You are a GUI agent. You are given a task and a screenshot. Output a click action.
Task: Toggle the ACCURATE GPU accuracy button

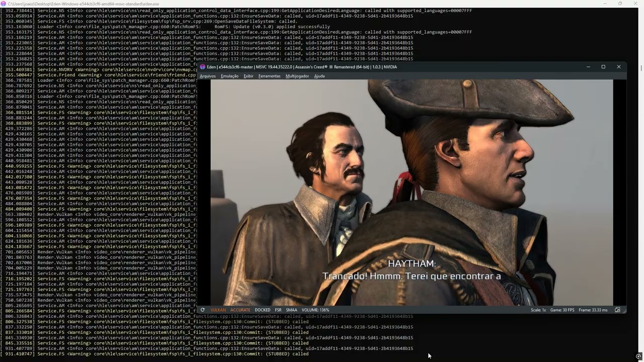tap(240, 310)
